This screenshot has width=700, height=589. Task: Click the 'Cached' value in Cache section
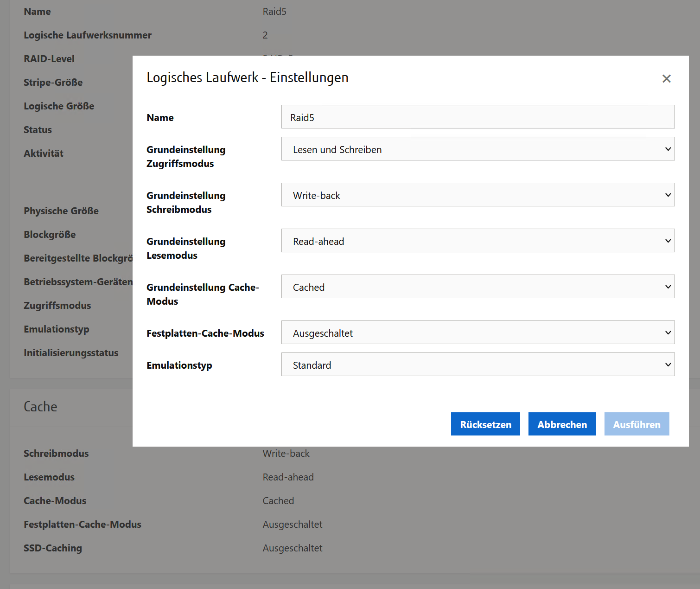[278, 501]
